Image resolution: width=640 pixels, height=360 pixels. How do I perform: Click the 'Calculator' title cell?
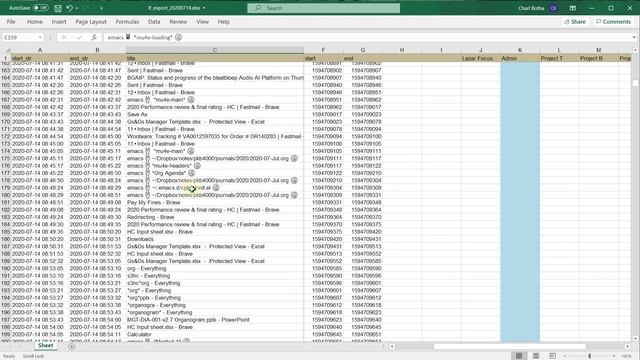[x=215, y=334]
